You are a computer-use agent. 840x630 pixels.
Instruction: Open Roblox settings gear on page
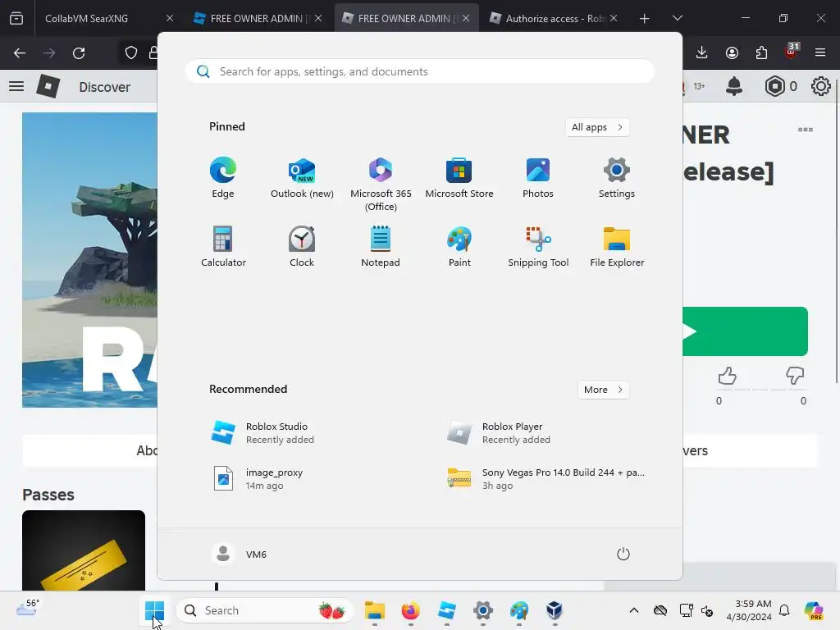pyautogui.click(x=820, y=86)
